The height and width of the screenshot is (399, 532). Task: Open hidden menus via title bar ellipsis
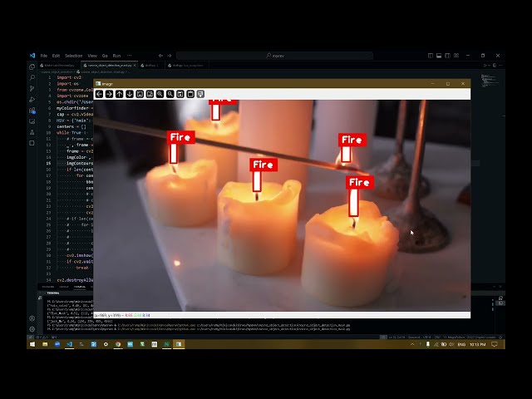tap(130, 56)
